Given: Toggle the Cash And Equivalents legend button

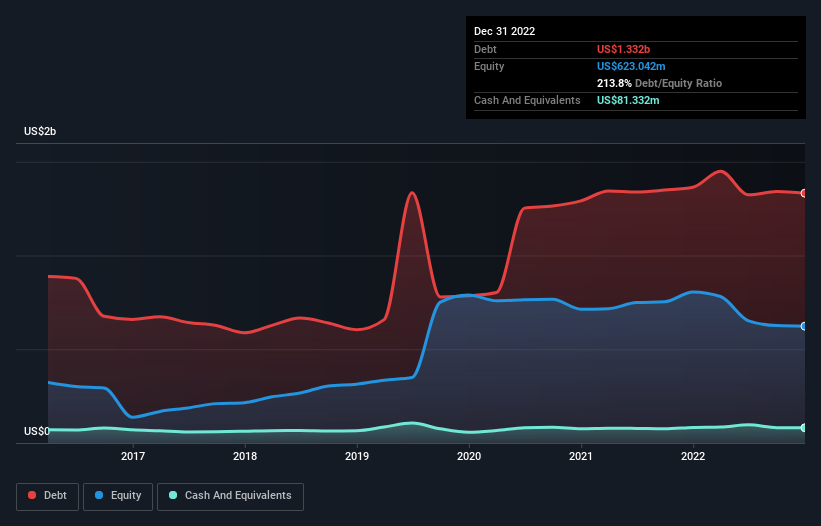Looking at the screenshot, I should [230, 496].
